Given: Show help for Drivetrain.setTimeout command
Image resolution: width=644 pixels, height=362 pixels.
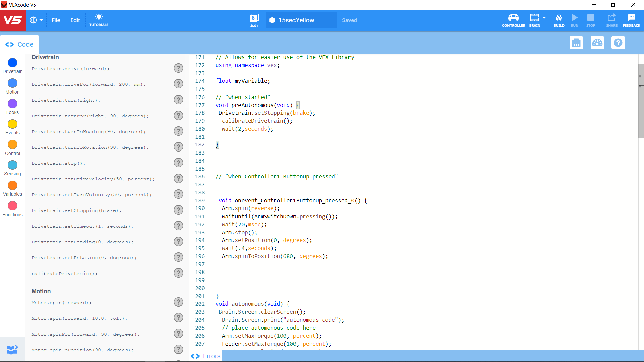Looking at the screenshot, I should click(x=178, y=226).
